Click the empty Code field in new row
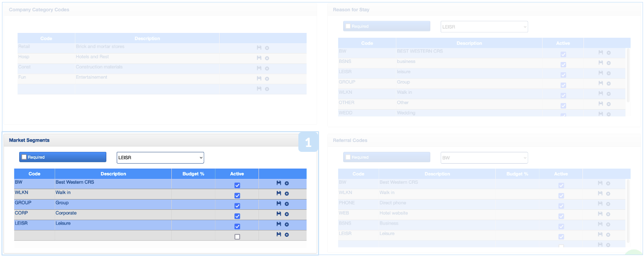644x258 pixels. (x=34, y=235)
